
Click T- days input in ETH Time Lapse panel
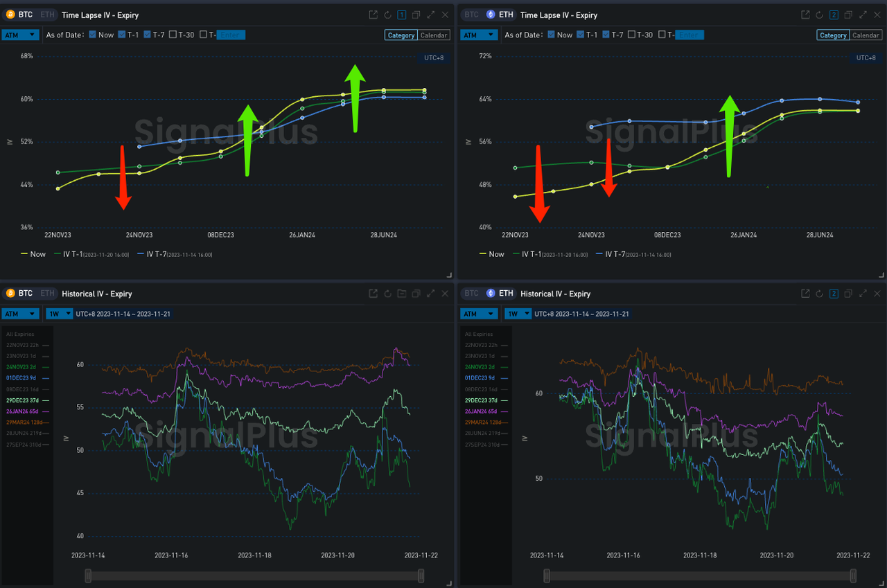(x=690, y=35)
